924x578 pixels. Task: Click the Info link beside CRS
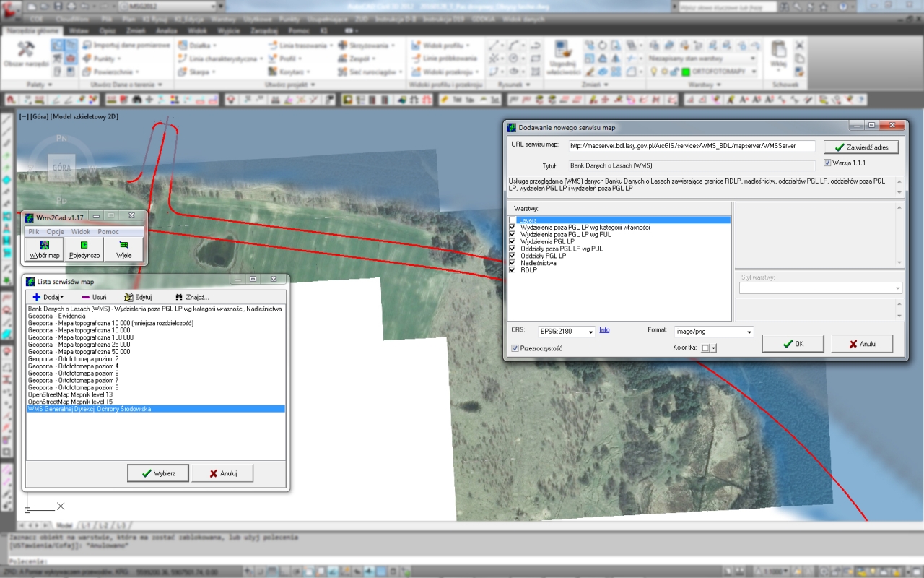(x=604, y=330)
